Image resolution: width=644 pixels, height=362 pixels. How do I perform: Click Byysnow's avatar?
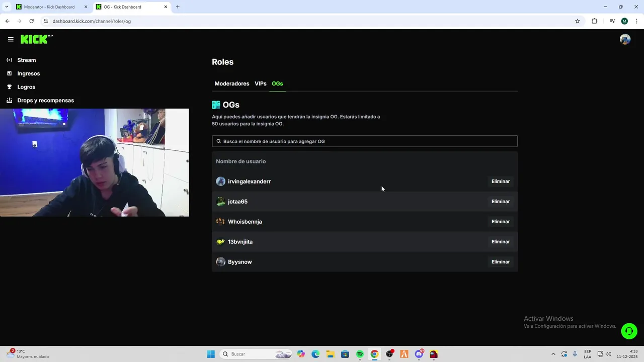[x=220, y=262]
